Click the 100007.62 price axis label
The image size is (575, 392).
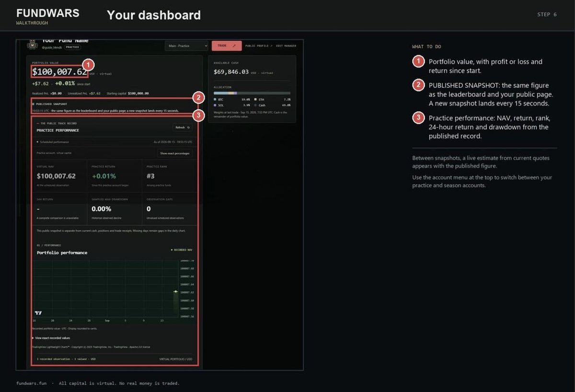(x=187, y=292)
